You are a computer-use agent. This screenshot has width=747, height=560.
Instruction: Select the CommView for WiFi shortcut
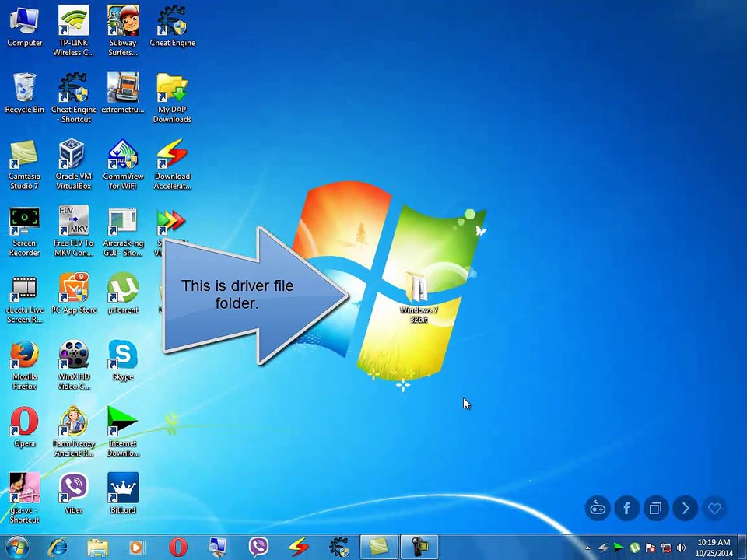coord(123,164)
